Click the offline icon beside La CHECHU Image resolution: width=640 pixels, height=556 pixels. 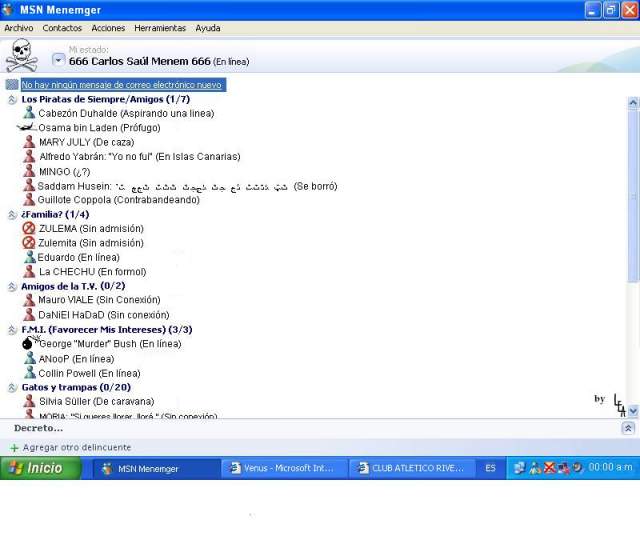click(x=29, y=271)
